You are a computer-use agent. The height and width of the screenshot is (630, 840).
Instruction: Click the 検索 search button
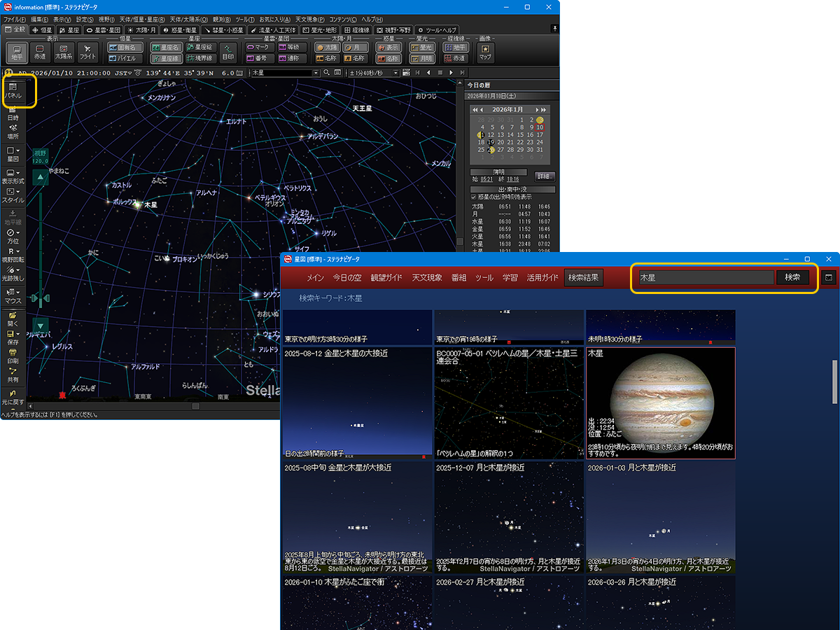[792, 277]
